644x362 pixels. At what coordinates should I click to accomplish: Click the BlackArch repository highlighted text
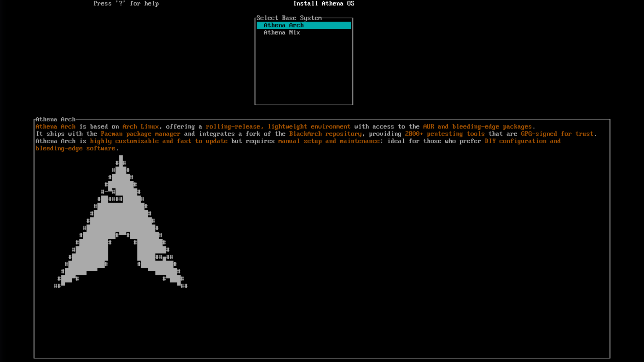[x=325, y=134]
